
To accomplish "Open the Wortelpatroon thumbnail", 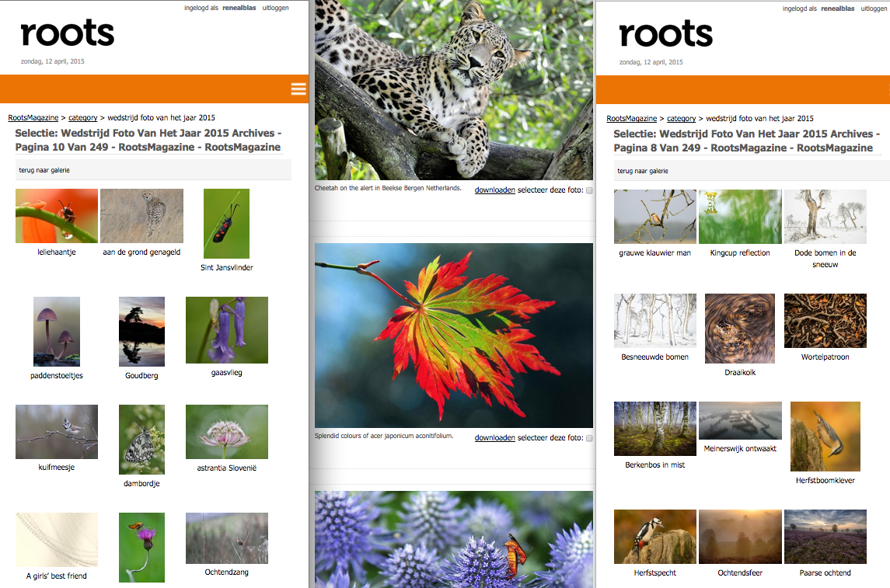I will 825,321.
